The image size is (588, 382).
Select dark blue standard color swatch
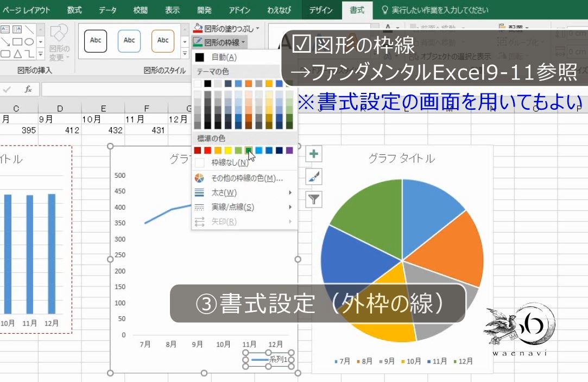(279, 151)
